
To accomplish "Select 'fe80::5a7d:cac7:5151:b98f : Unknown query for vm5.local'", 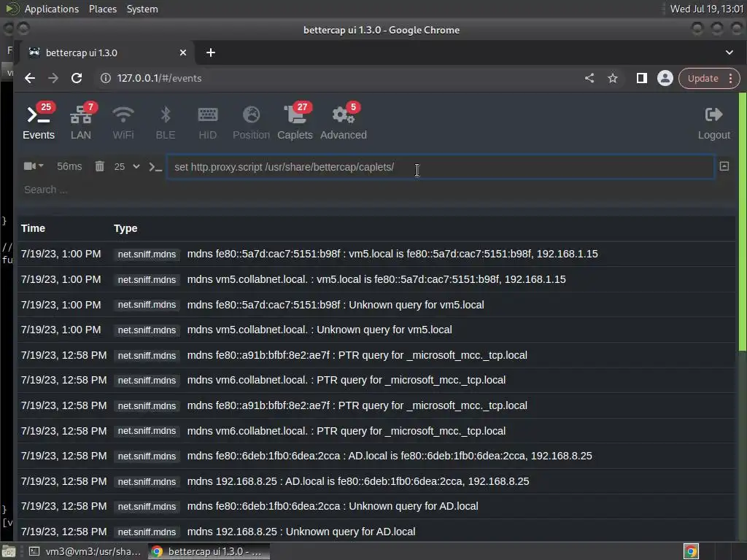I will tap(376, 305).
